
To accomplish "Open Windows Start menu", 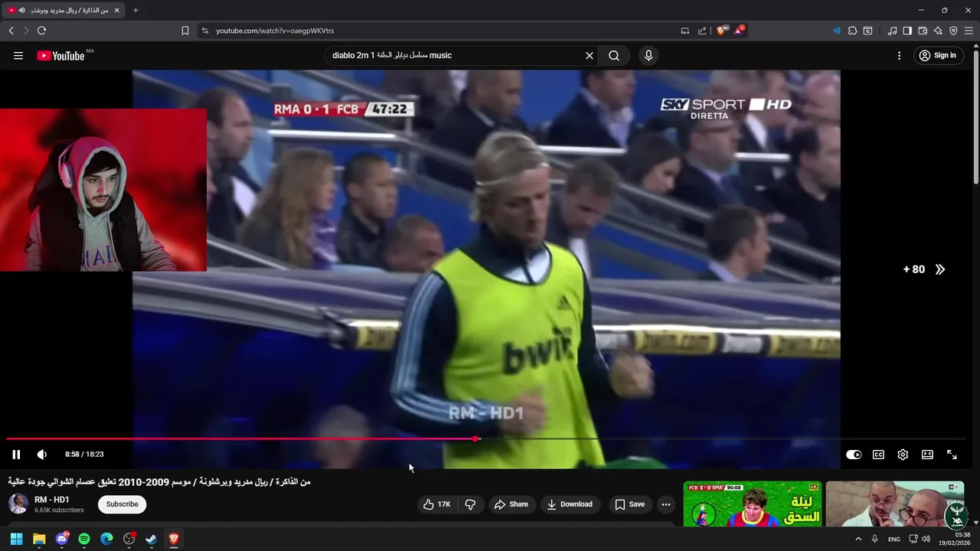I will tap(16, 539).
